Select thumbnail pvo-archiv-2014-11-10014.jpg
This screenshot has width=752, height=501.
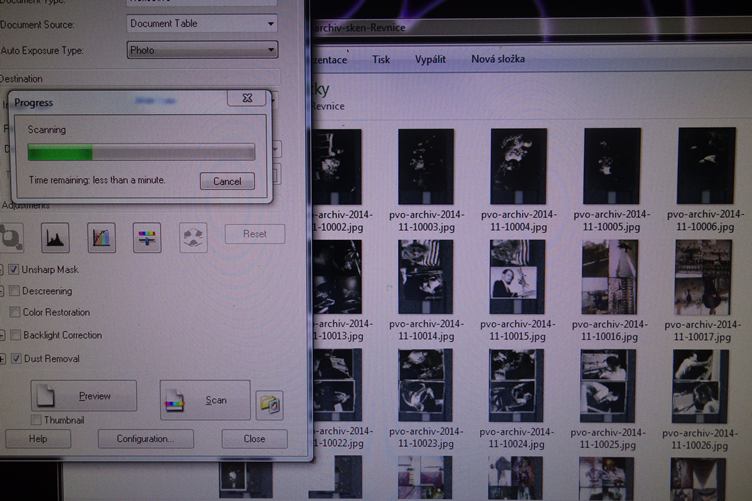[x=425, y=277]
